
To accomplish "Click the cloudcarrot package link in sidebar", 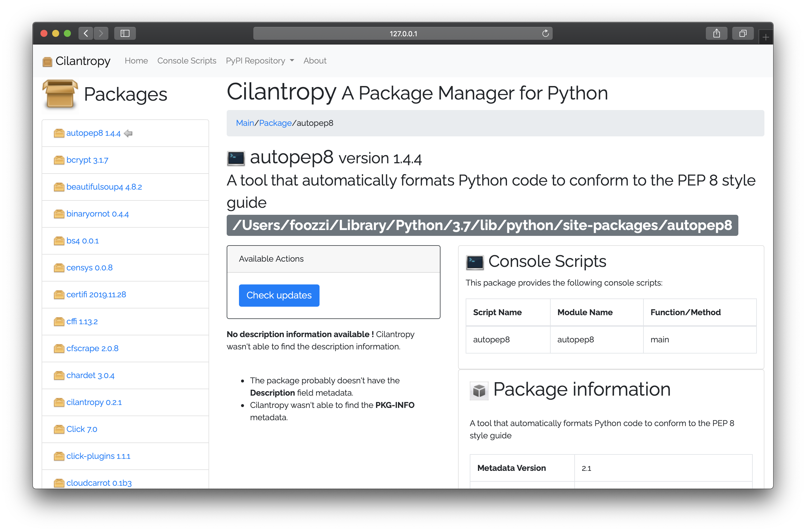I will (100, 483).
